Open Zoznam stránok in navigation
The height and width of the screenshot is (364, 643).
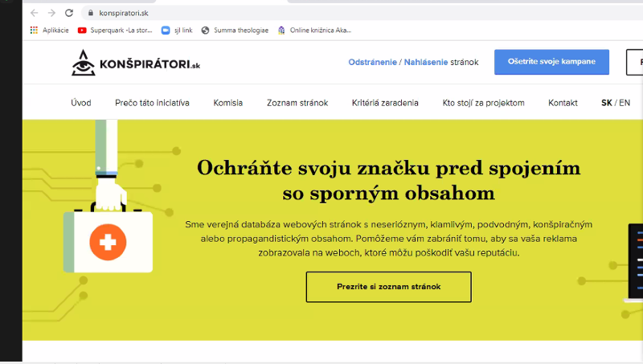(x=297, y=103)
